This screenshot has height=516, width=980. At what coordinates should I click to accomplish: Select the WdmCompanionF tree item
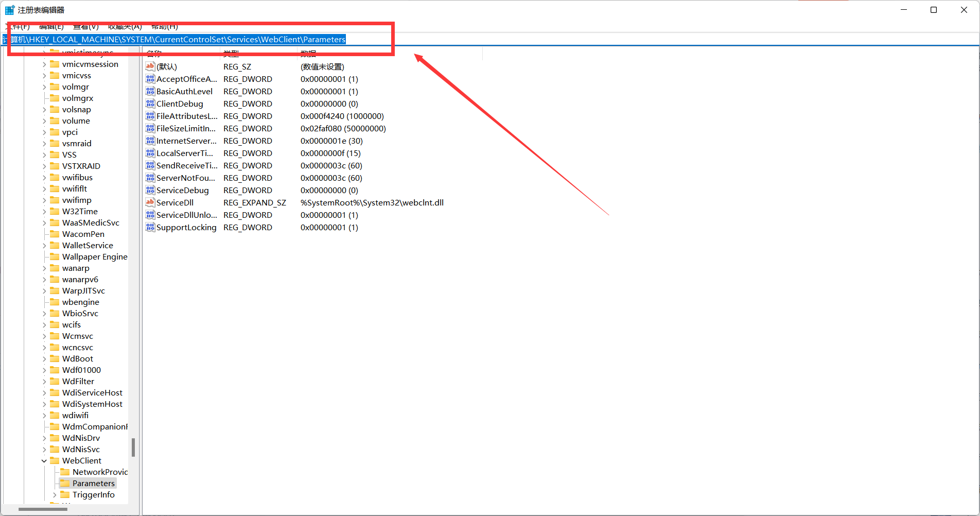coord(95,426)
